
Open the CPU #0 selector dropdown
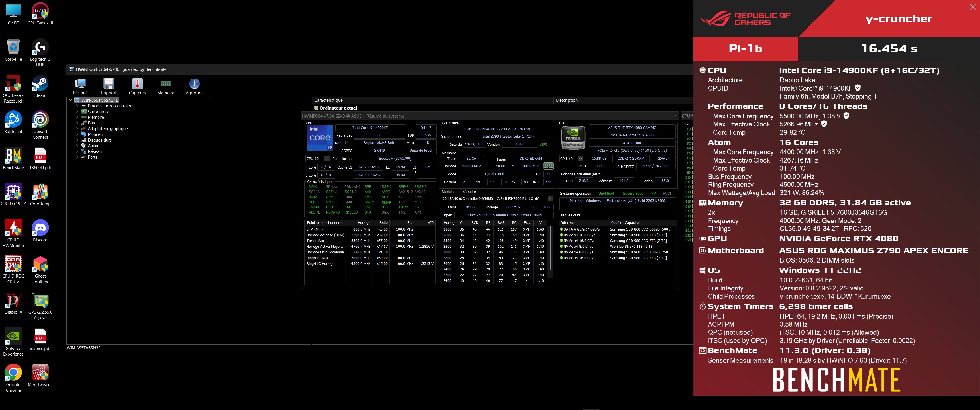pos(327,159)
